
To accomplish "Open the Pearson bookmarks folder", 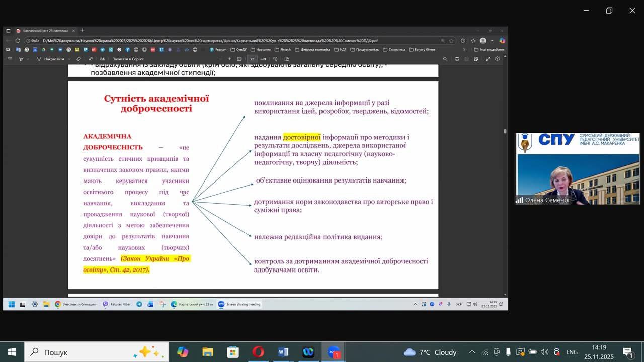I will point(219,50).
